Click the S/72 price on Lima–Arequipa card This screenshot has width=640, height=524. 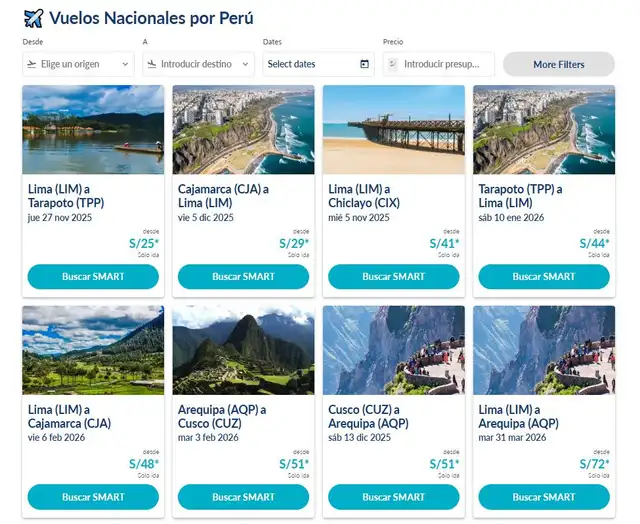click(594, 464)
